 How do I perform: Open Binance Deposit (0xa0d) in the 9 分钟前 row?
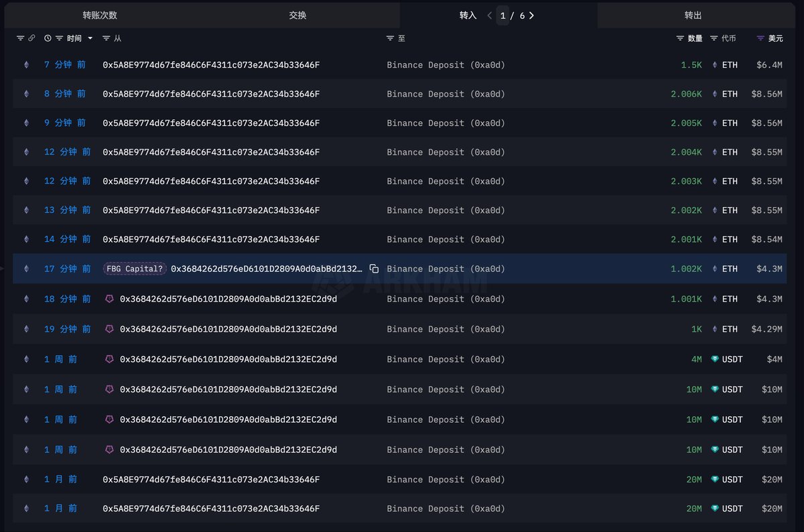(446, 123)
